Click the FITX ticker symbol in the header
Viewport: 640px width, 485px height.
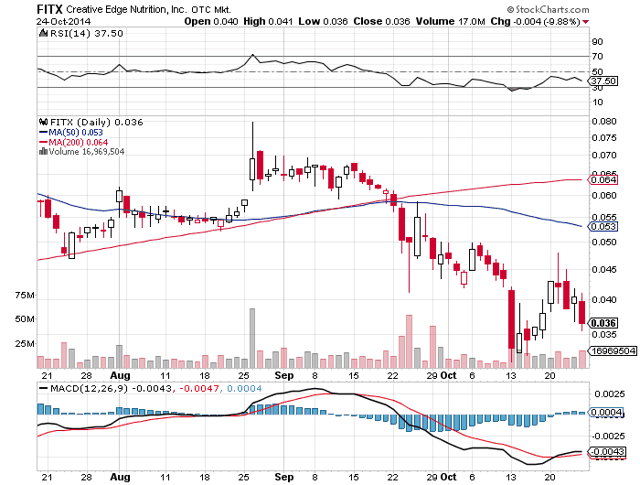click(50, 9)
